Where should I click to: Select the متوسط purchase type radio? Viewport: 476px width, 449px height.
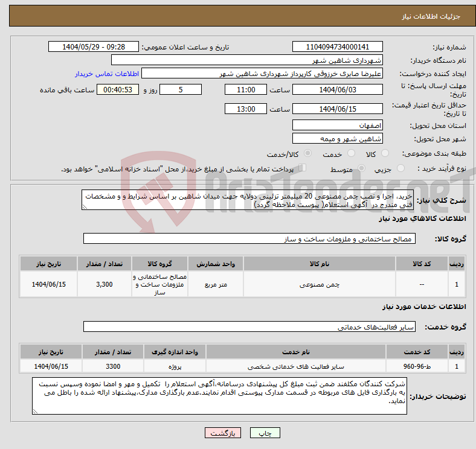tap(361, 168)
